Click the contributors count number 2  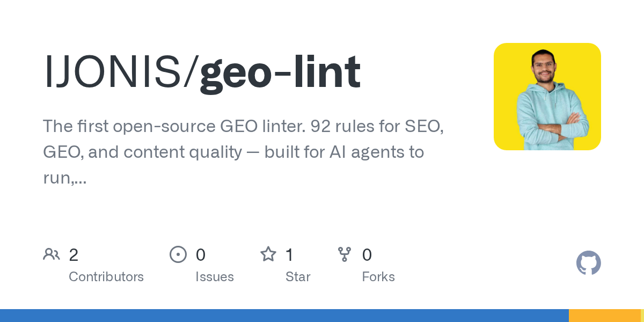74,254
